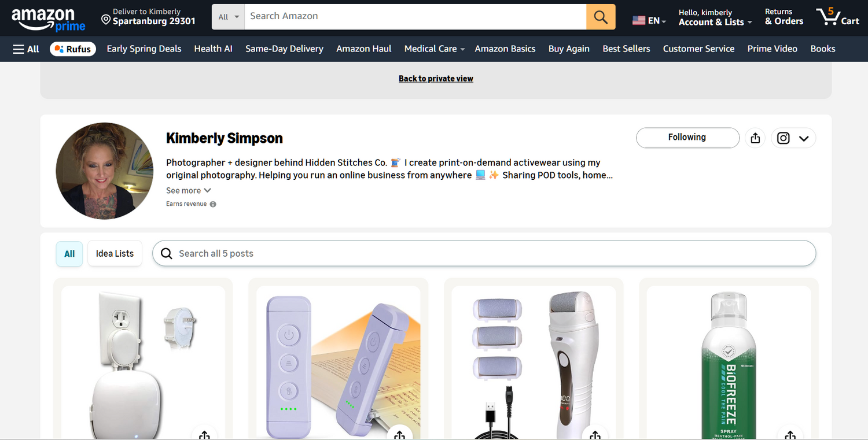868x440 pixels.
Task: Expand See more in bio
Action: (x=189, y=191)
